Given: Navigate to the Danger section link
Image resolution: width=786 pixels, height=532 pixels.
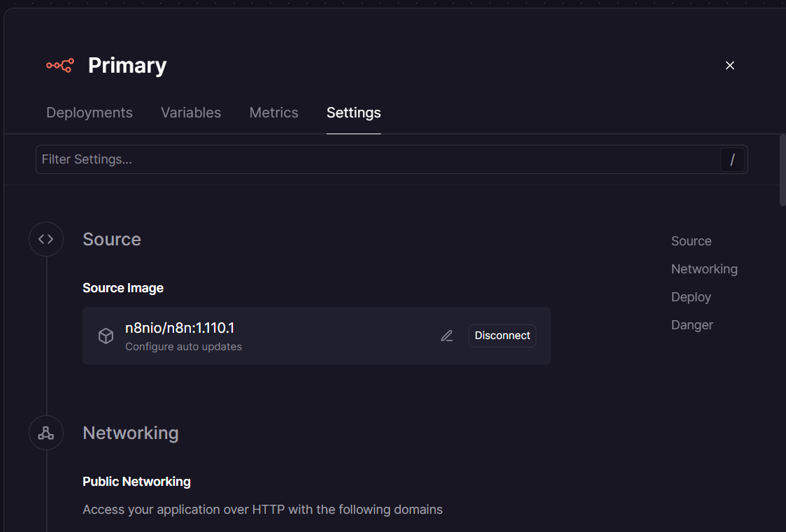Looking at the screenshot, I should [692, 325].
